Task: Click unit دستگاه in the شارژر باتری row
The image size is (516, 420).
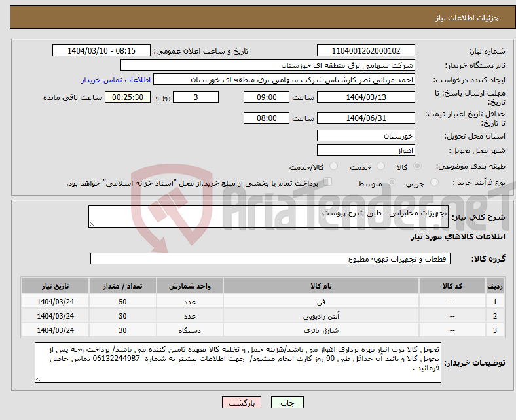Action: point(189,330)
